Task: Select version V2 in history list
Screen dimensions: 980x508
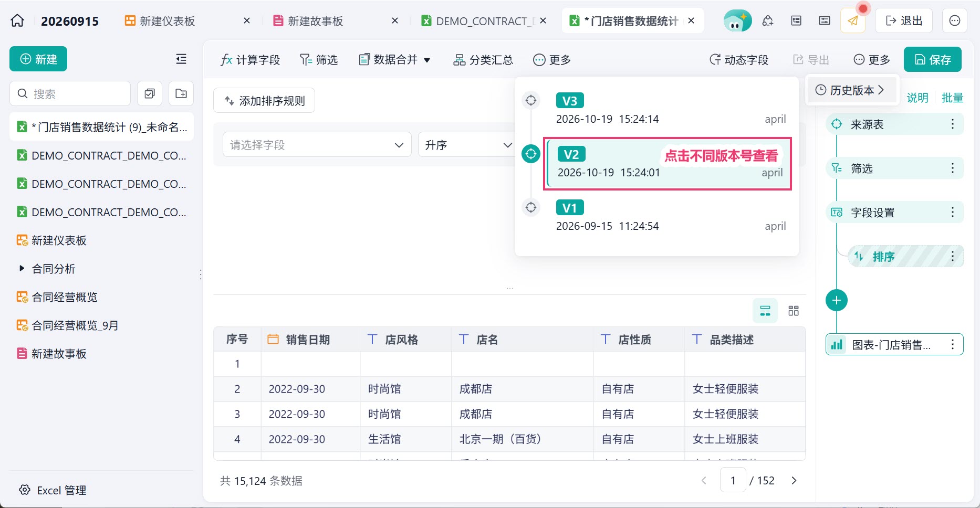Action: coord(668,164)
